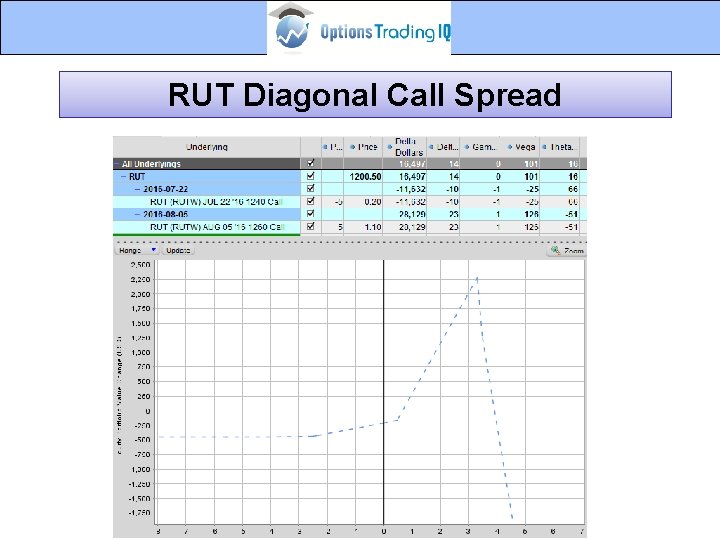Sort by the Delta Dollars column header

coord(405,147)
